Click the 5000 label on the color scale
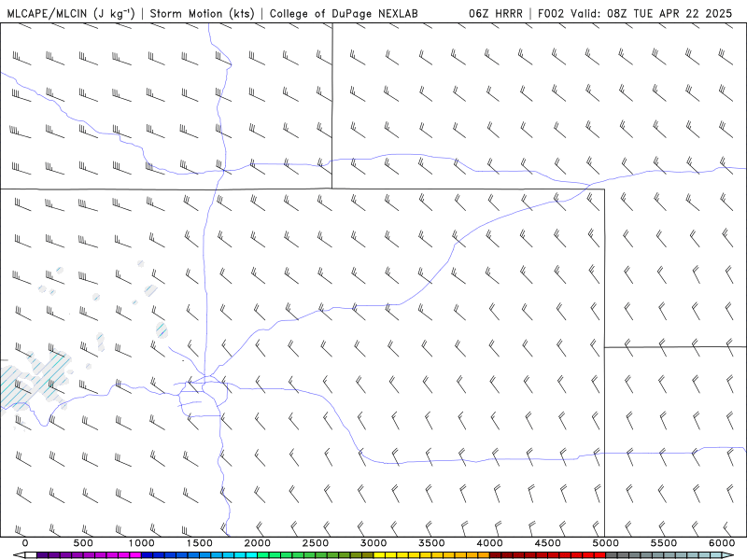Viewport: 747px width, 560px height. (x=606, y=543)
